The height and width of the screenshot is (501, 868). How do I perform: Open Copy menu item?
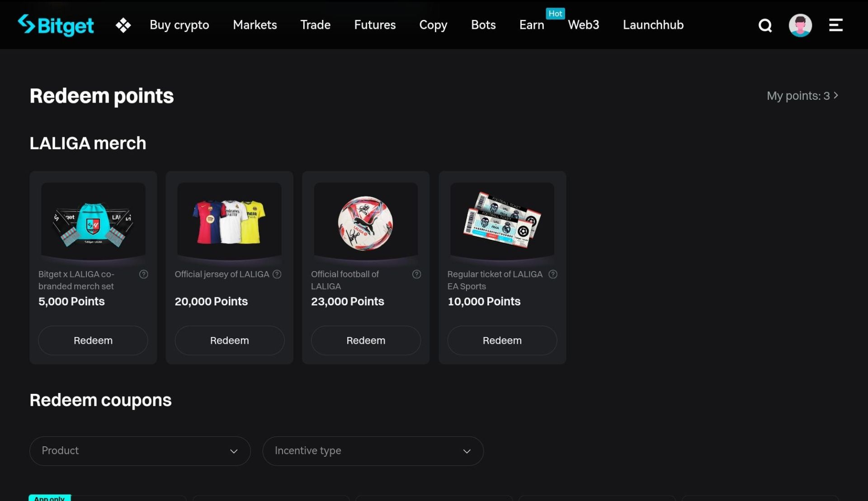[433, 25]
